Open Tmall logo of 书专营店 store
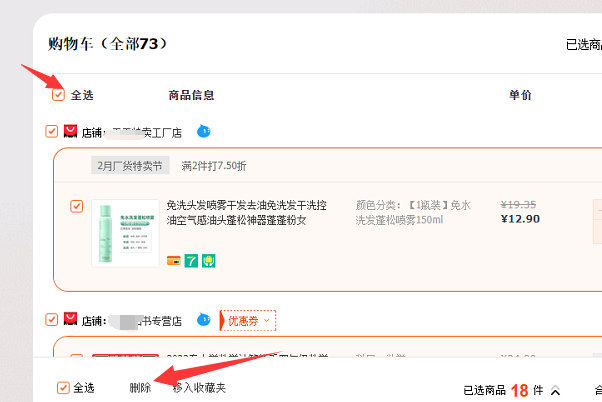The image size is (602, 402). 70,319
